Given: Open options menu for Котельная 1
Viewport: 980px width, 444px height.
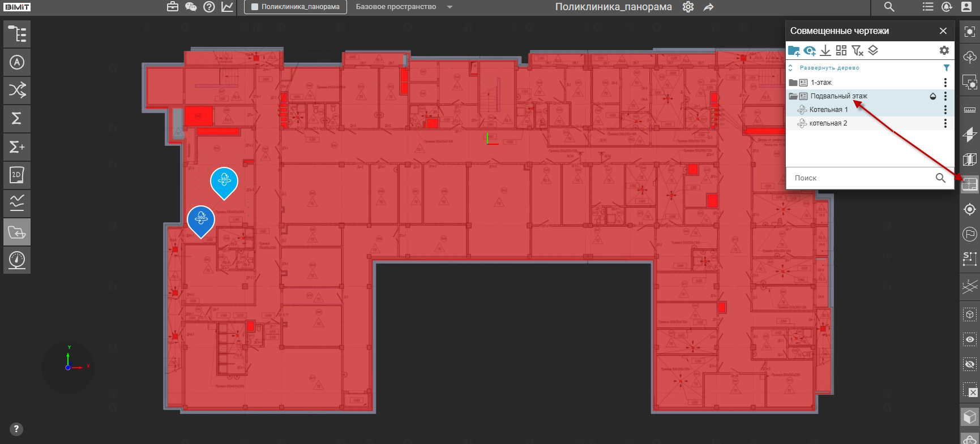Looking at the screenshot, I should [x=945, y=110].
